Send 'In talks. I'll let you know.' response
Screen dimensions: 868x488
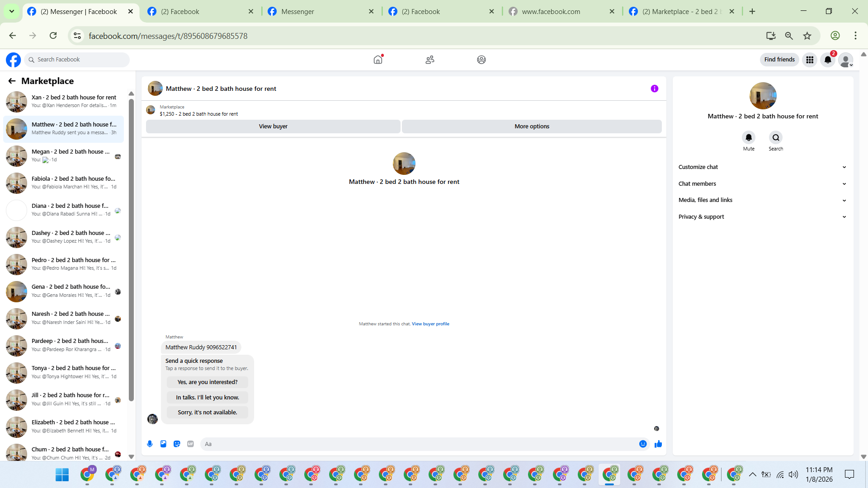click(208, 398)
